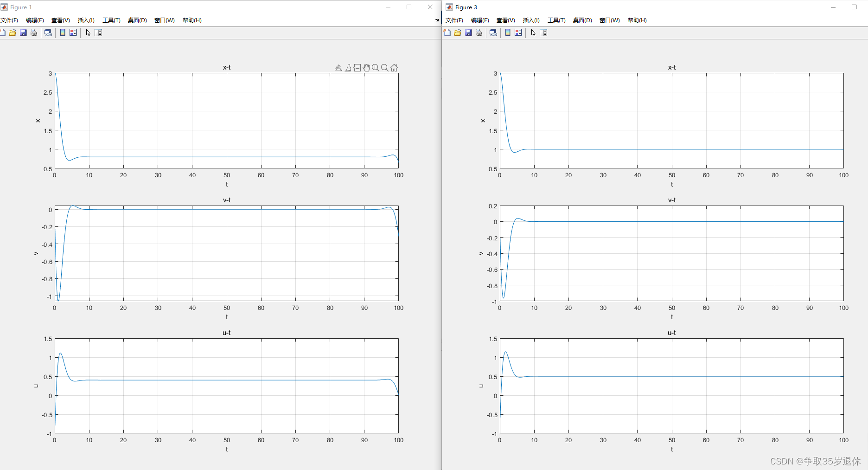Image resolution: width=868 pixels, height=470 pixels.
Task: Select the edit plot arrow in Figure 1
Action: 88,32
